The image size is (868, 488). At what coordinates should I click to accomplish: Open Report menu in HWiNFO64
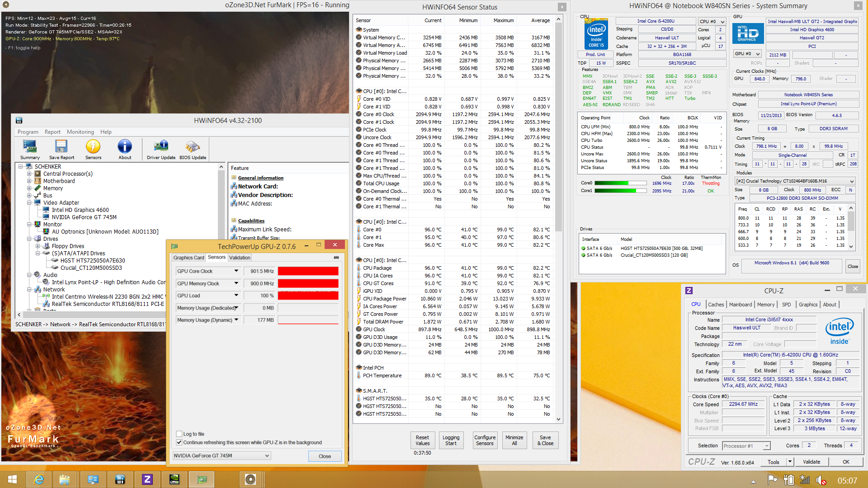pyautogui.click(x=52, y=132)
